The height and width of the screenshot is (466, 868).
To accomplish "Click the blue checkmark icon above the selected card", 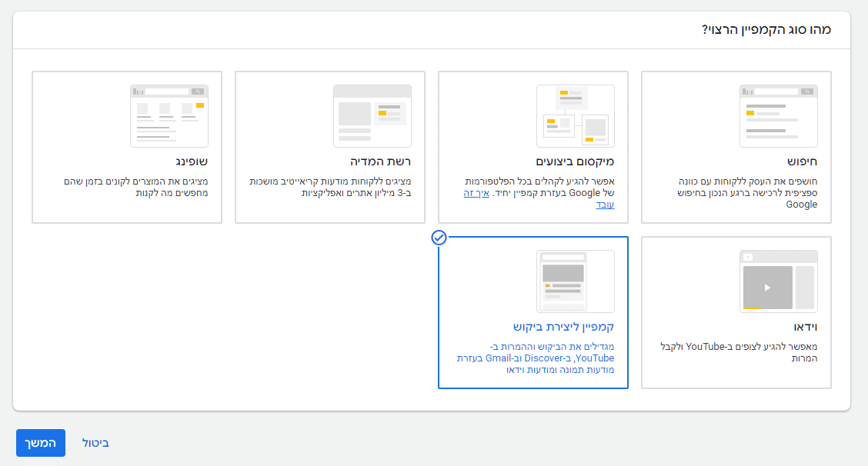I will 439,238.
